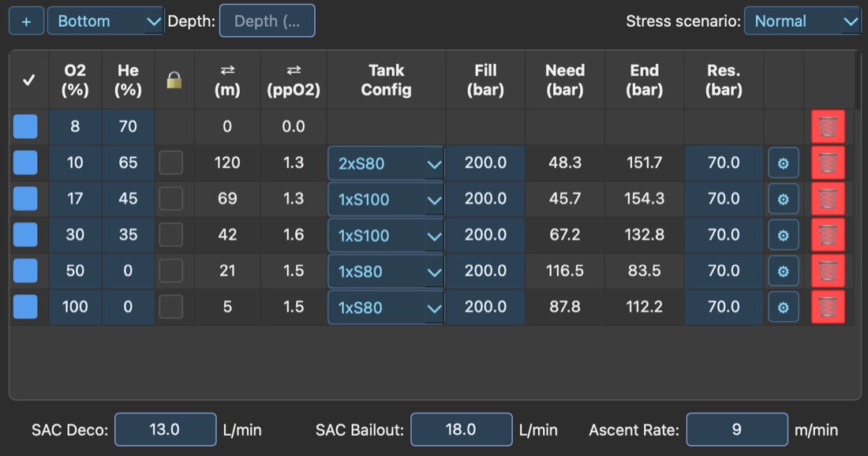
Task: Check lock box in 100% O2 row
Action: click(x=171, y=307)
